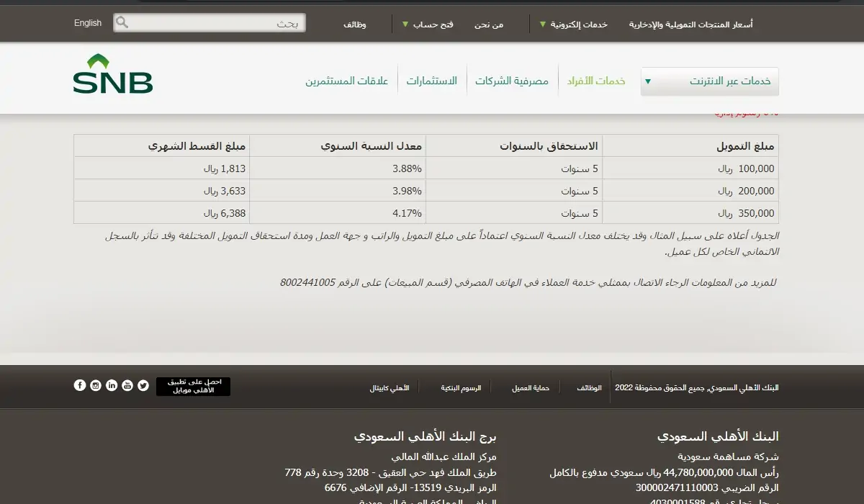
Task: Open the خدمات الأفراد menu
Action: click(595, 81)
